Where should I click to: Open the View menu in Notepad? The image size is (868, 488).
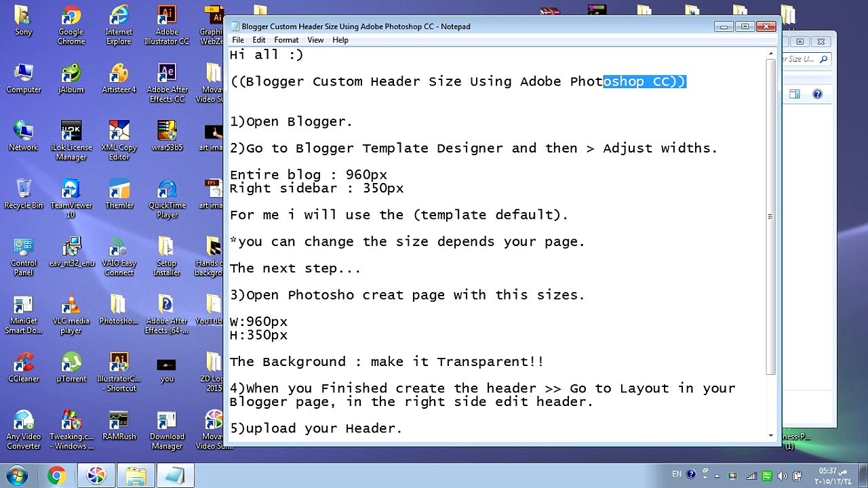[x=315, y=40]
